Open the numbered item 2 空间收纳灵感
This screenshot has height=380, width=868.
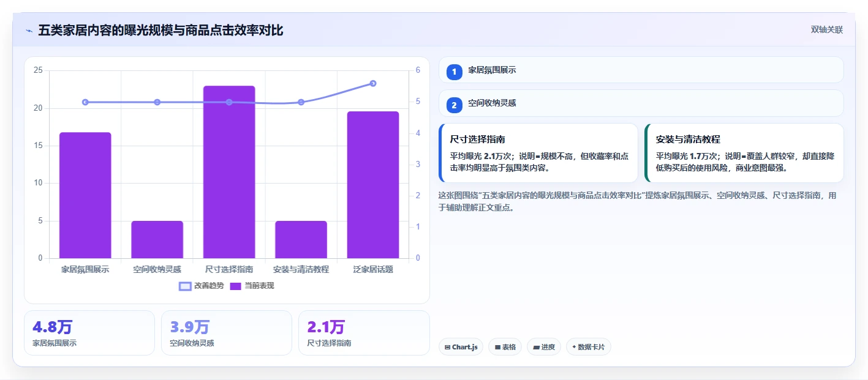tap(641, 103)
